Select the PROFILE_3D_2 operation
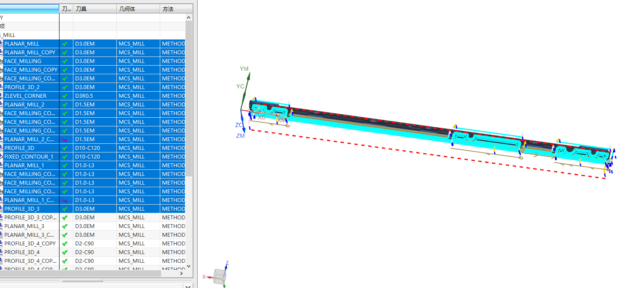This screenshot has width=644, height=288. click(22, 87)
